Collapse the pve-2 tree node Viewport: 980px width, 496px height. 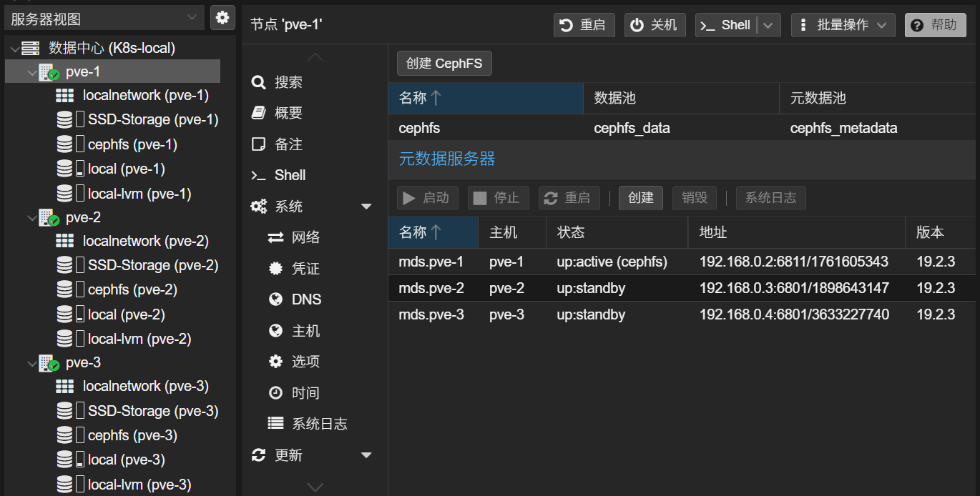coord(33,217)
